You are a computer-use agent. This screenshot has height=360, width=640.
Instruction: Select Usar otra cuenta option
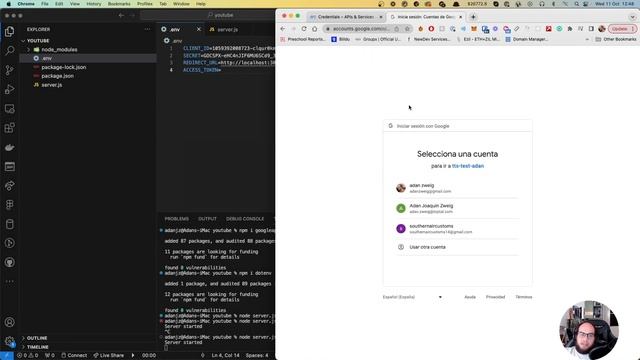[x=457, y=247]
